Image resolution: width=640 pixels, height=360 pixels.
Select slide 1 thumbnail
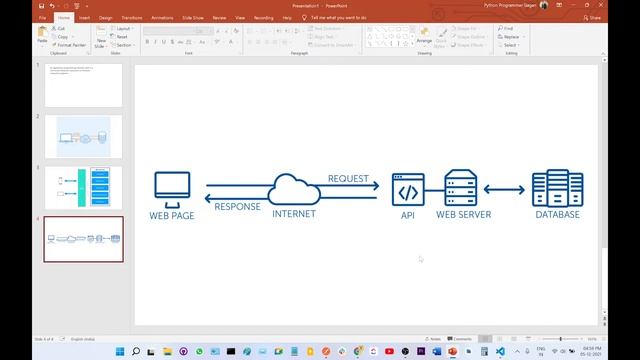pyautogui.click(x=83, y=85)
